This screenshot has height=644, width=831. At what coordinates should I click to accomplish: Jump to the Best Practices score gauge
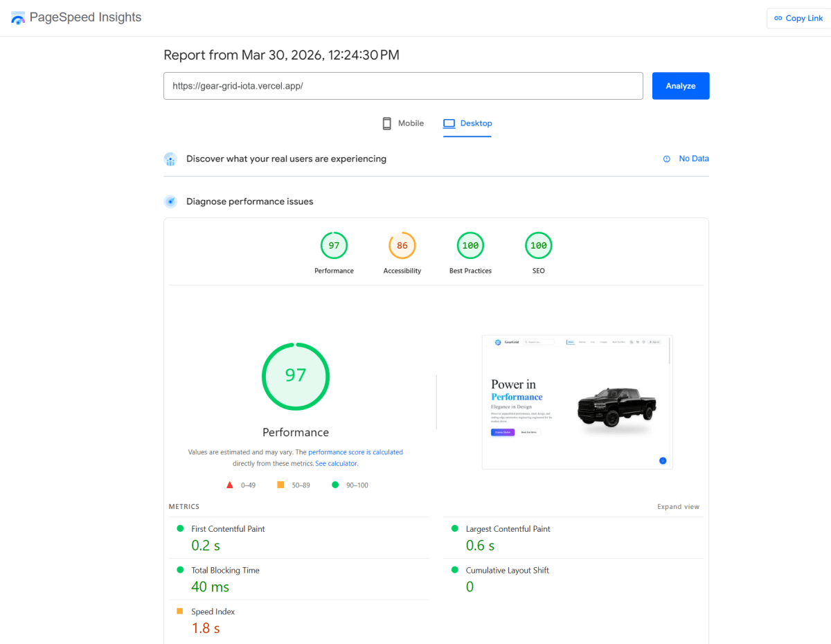pos(470,246)
